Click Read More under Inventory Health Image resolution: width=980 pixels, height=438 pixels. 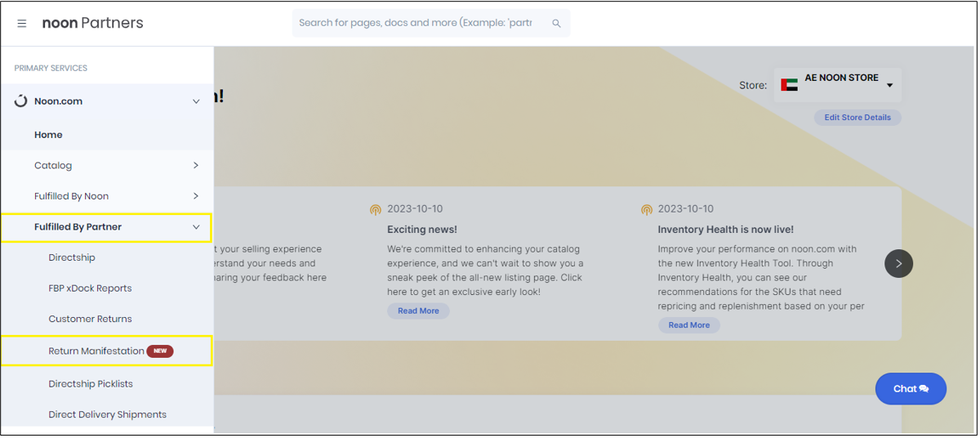689,325
